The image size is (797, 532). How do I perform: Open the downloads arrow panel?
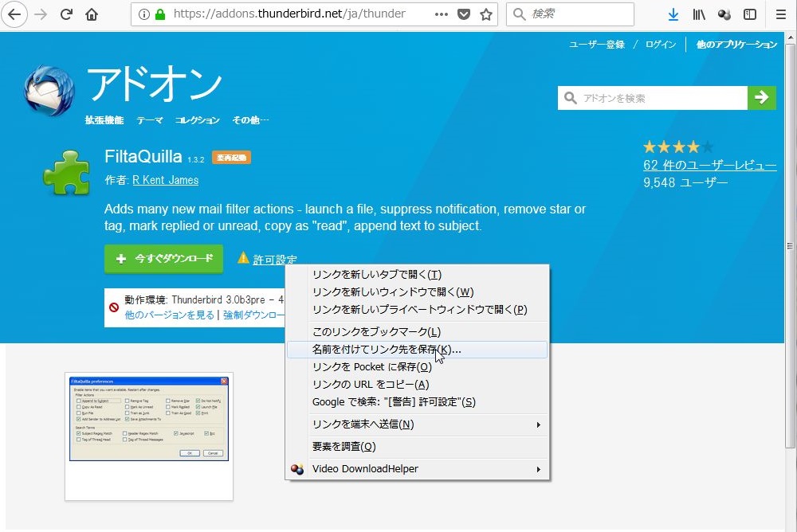click(x=673, y=14)
